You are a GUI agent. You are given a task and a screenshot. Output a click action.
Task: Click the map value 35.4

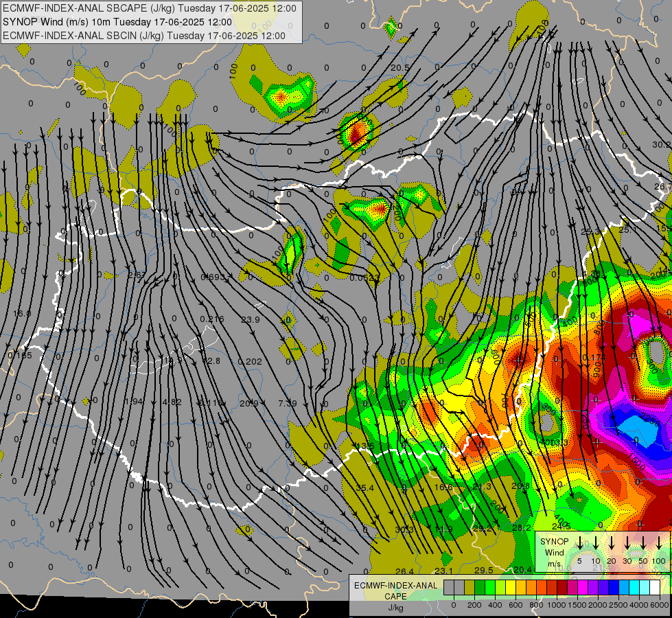pyautogui.click(x=364, y=488)
